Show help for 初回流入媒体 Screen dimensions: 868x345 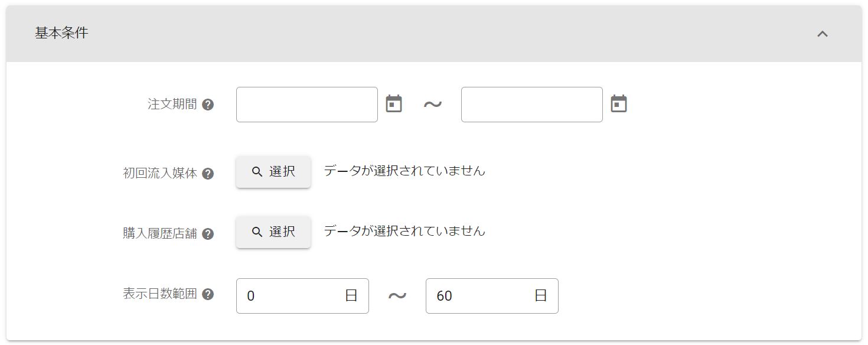click(x=208, y=174)
